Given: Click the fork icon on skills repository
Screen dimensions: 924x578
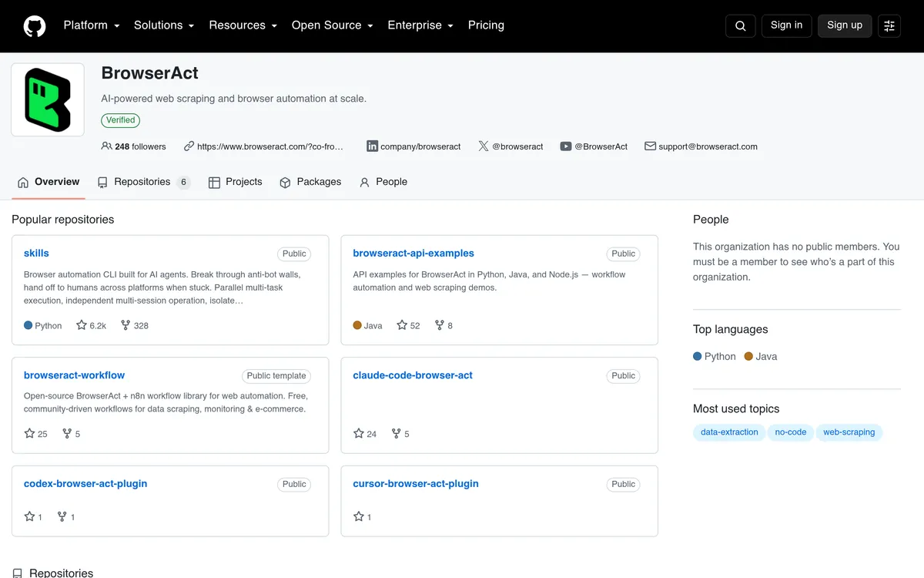Looking at the screenshot, I should [x=126, y=325].
